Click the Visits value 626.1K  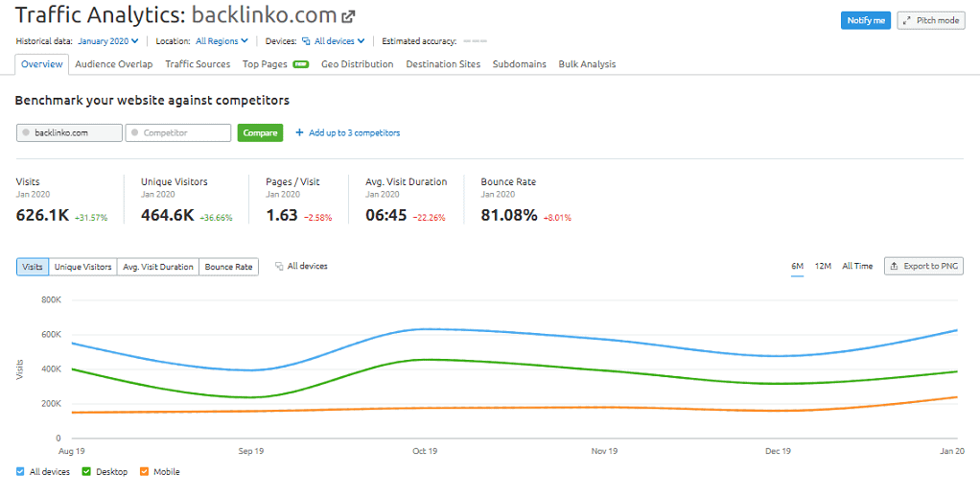tap(42, 216)
